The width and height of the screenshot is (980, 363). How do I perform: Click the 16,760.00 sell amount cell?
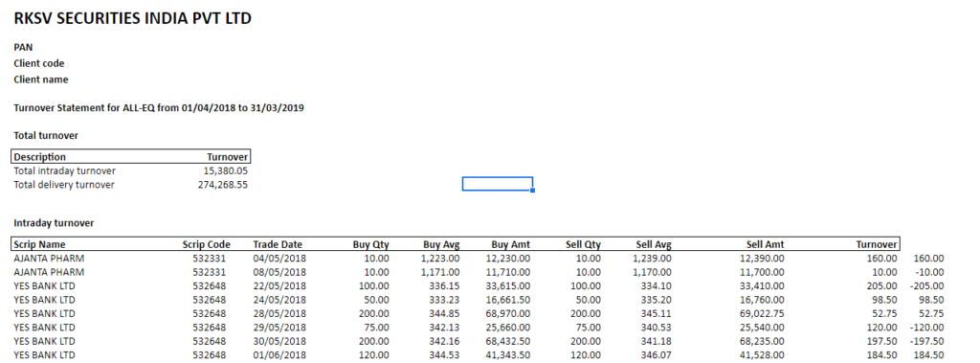click(x=762, y=300)
